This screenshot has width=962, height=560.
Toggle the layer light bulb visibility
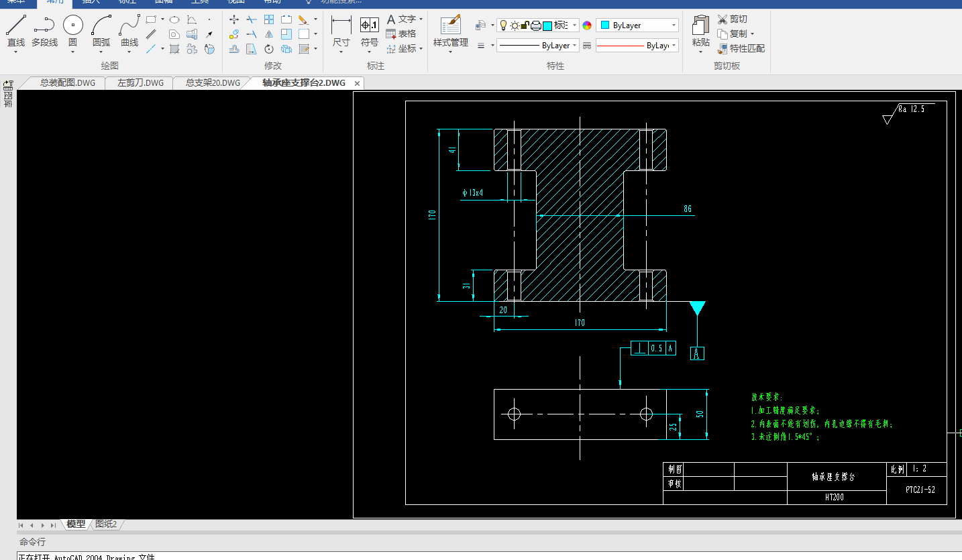coord(503,25)
